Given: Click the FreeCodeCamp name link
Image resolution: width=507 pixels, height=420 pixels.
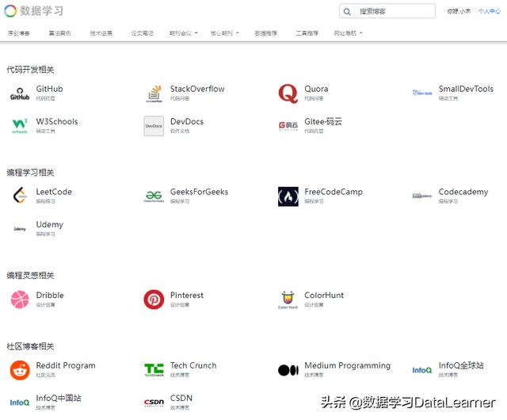Looking at the screenshot, I should coord(334,192).
